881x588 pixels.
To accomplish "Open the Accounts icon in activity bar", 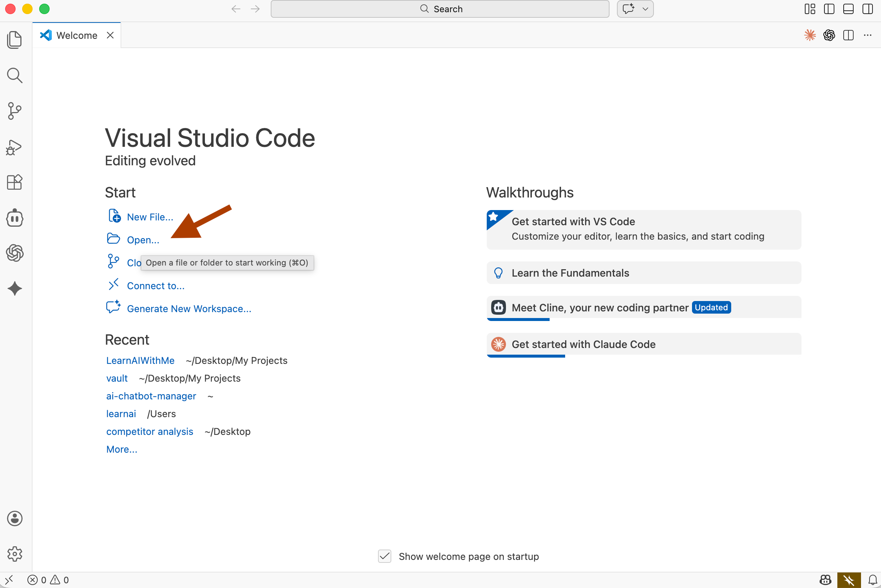I will [14, 518].
